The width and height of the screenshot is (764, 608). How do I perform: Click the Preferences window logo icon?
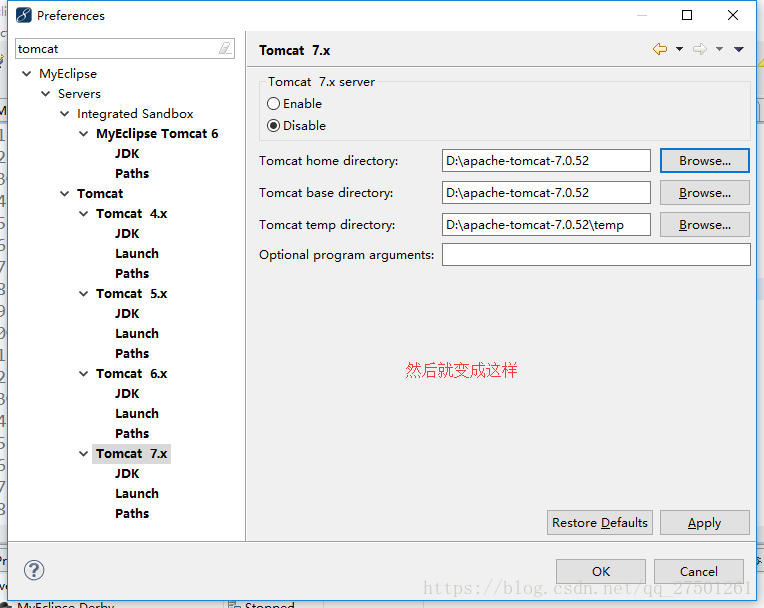23,15
